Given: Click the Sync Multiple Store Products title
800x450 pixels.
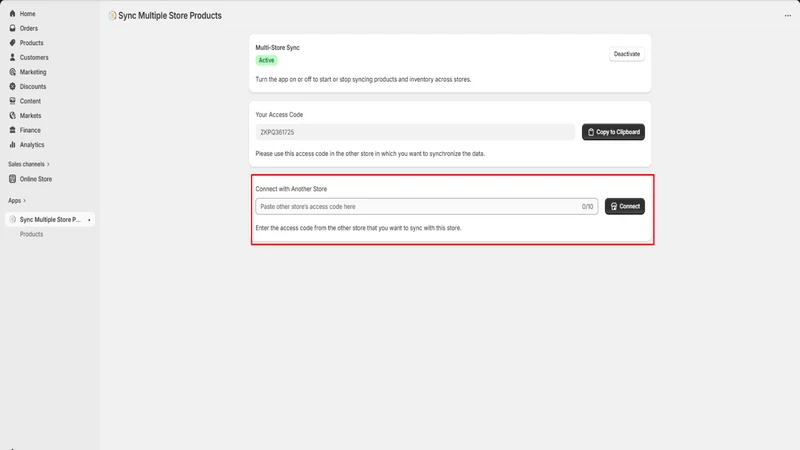Looking at the screenshot, I should [170, 16].
